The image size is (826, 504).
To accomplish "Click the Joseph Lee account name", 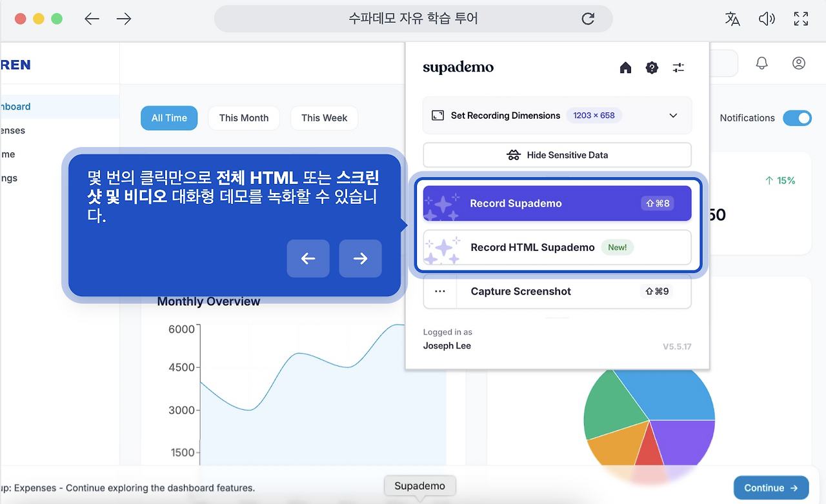I will pyautogui.click(x=447, y=346).
